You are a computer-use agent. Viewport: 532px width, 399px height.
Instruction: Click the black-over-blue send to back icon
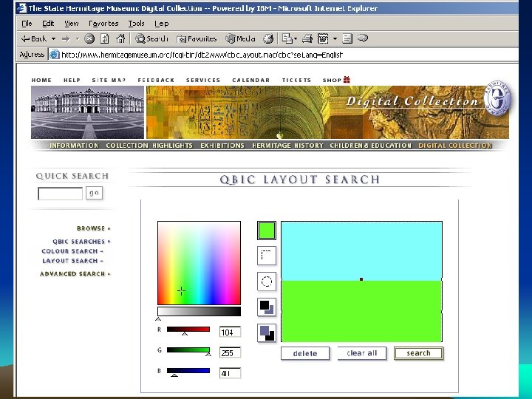(x=267, y=307)
